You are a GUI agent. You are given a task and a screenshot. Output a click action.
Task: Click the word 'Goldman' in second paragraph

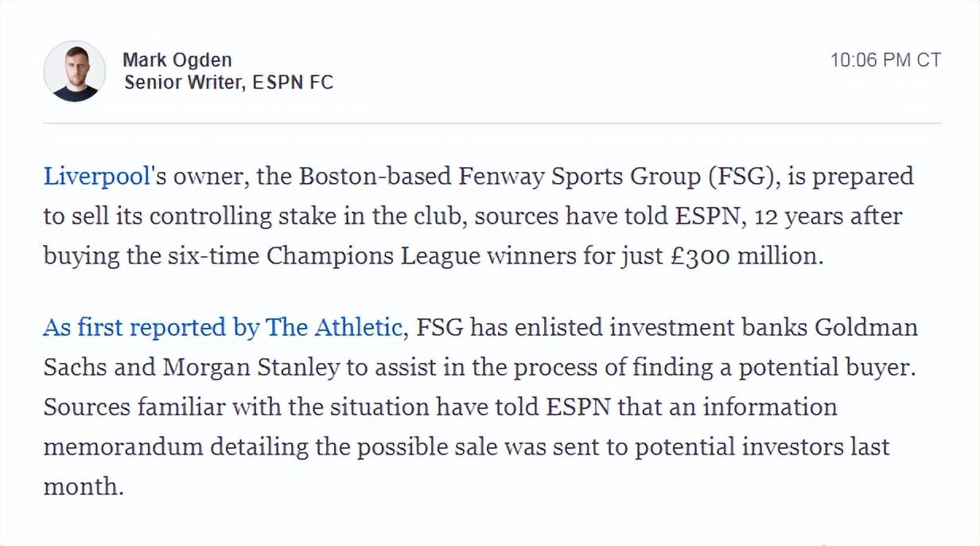point(866,327)
